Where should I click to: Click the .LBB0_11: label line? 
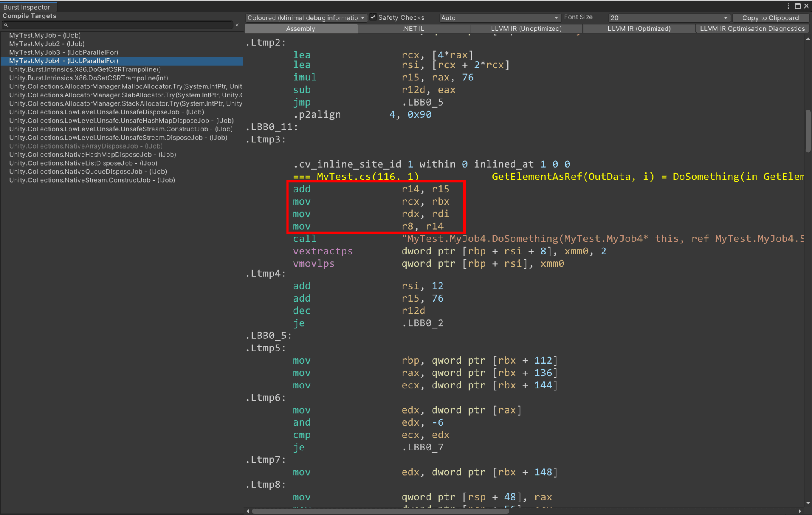pyautogui.click(x=272, y=127)
